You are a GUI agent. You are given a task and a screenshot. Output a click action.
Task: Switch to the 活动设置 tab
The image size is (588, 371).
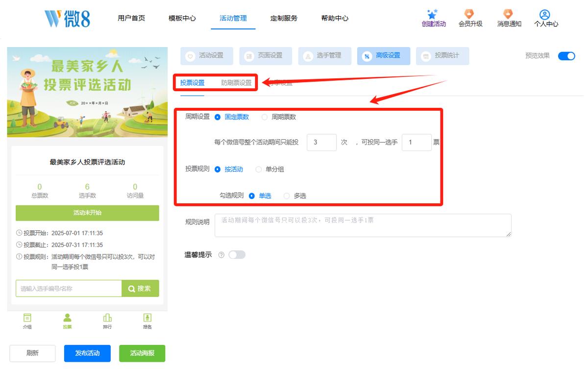tap(207, 56)
